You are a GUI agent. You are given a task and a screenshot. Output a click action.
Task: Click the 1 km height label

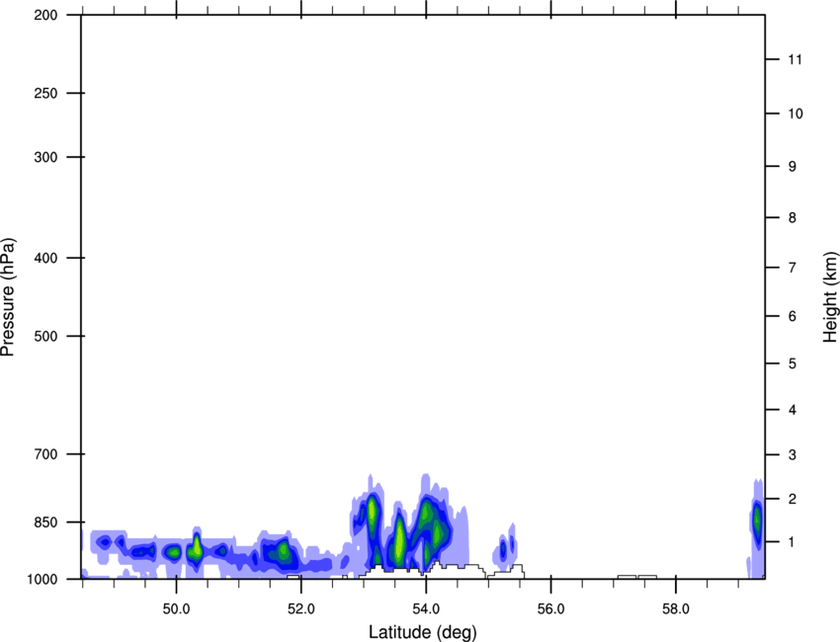pos(793,542)
